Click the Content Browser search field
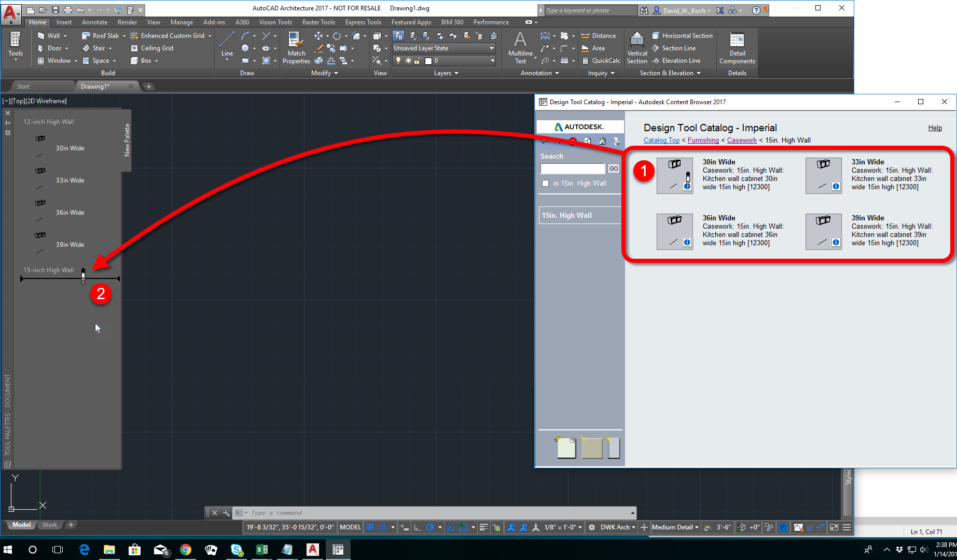 [573, 169]
